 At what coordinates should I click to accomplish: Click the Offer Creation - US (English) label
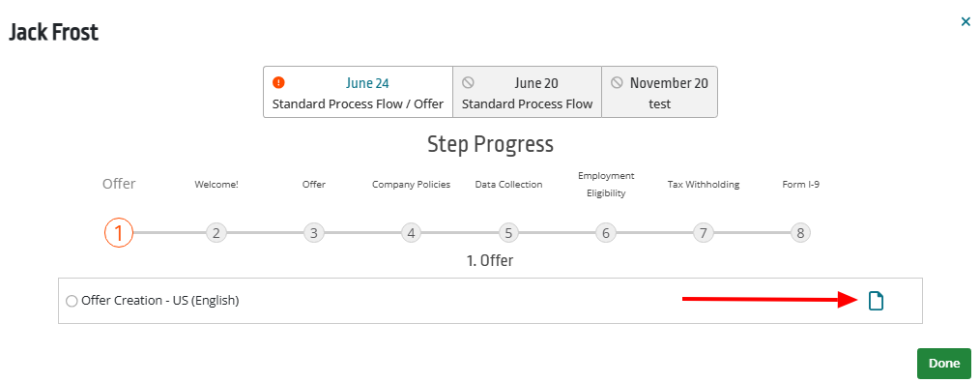(160, 301)
